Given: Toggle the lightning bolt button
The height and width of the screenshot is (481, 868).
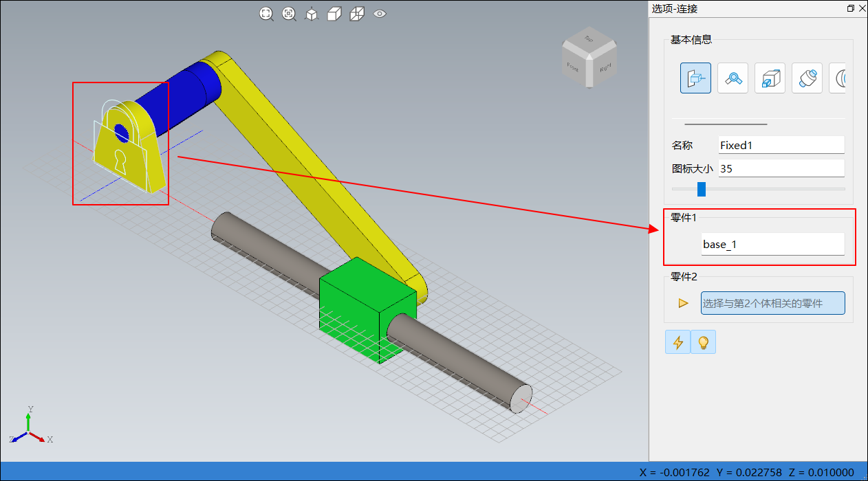Looking at the screenshot, I should [x=678, y=342].
